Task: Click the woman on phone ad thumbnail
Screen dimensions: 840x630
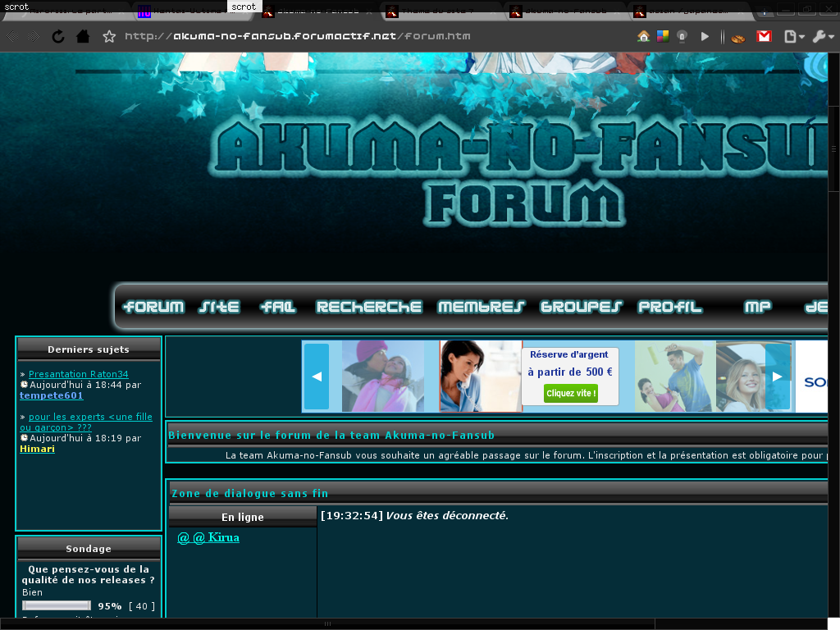Action: [x=481, y=376]
